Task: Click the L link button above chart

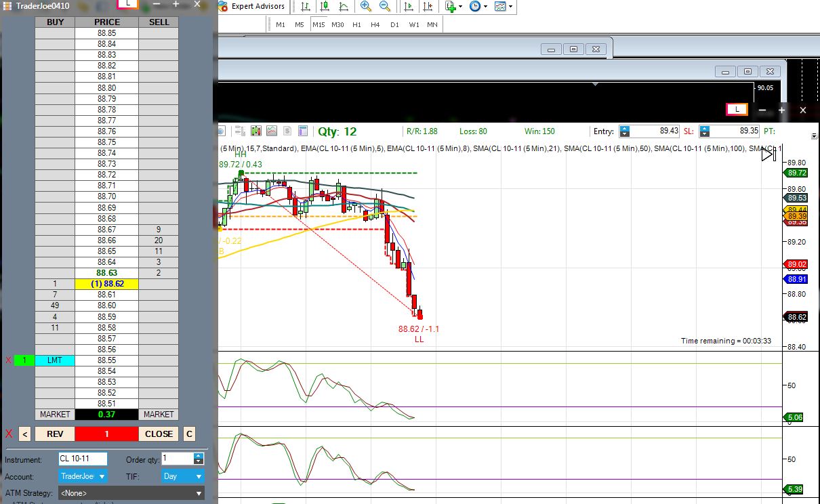Action: [737, 109]
